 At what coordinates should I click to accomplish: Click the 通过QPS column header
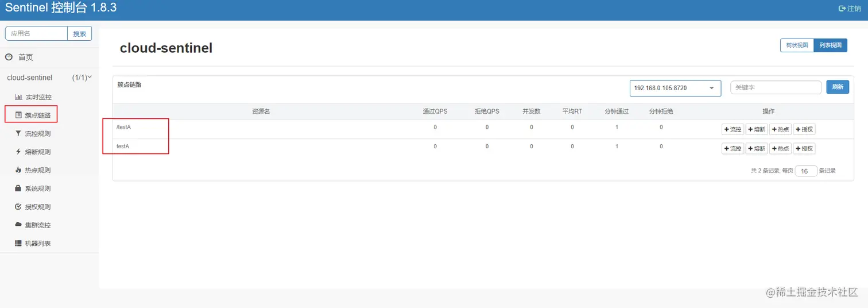tap(435, 111)
